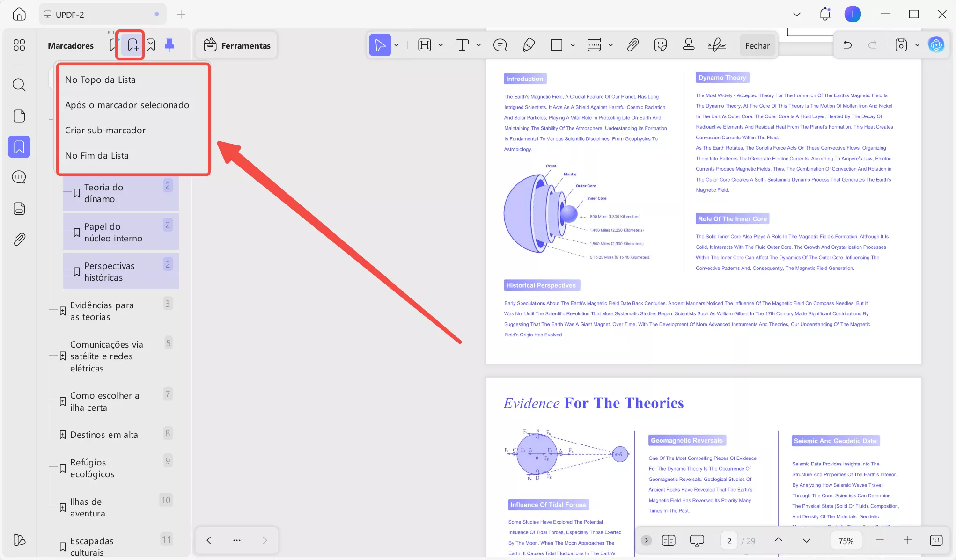Open the search panel in sidebar
The image size is (956, 560).
coord(19,85)
